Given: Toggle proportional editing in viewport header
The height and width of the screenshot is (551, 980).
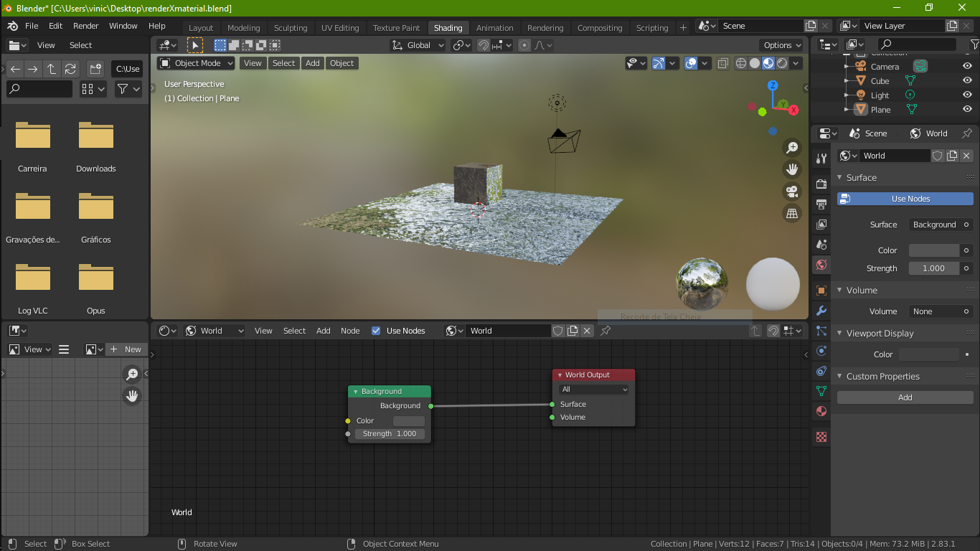Looking at the screenshot, I should [x=524, y=45].
